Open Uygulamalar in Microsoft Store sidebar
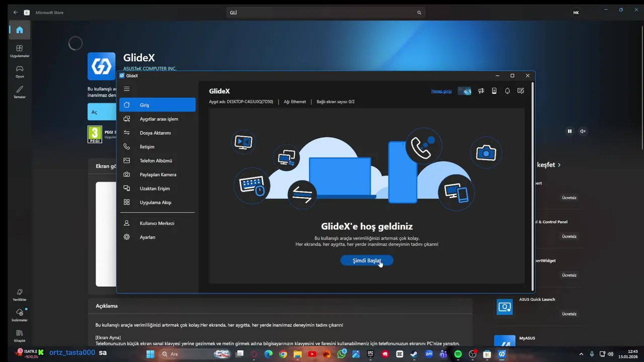644x362 pixels. click(x=20, y=51)
